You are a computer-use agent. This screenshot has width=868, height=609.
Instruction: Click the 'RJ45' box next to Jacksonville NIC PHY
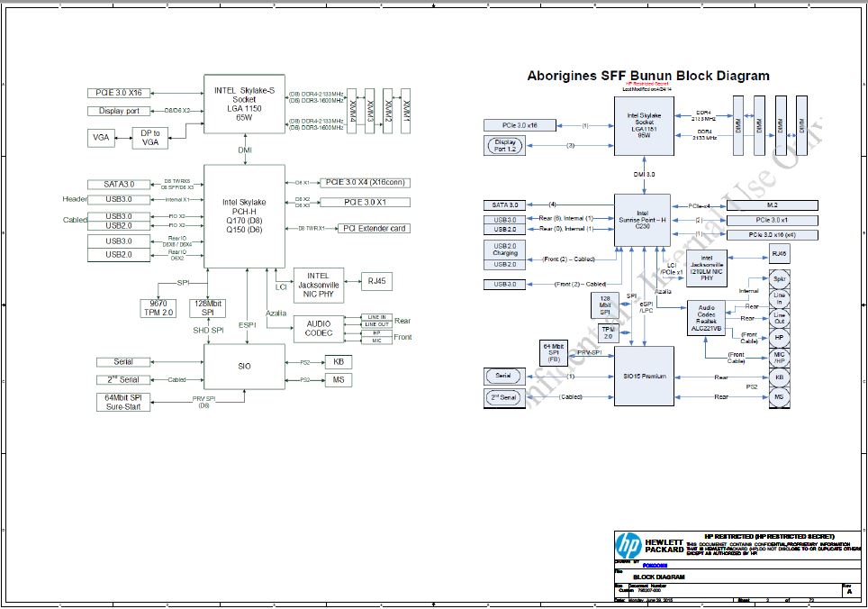[x=376, y=281]
